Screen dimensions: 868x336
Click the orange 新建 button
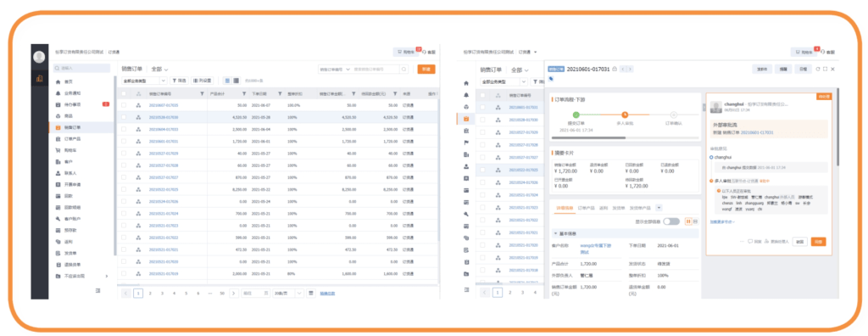tap(426, 70)
